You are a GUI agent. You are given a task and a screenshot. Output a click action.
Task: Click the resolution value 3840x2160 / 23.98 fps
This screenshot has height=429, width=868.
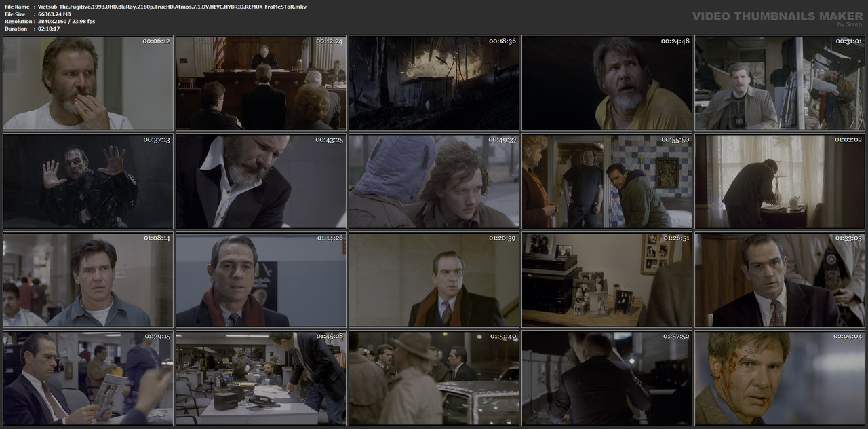[x=66, y=21]
